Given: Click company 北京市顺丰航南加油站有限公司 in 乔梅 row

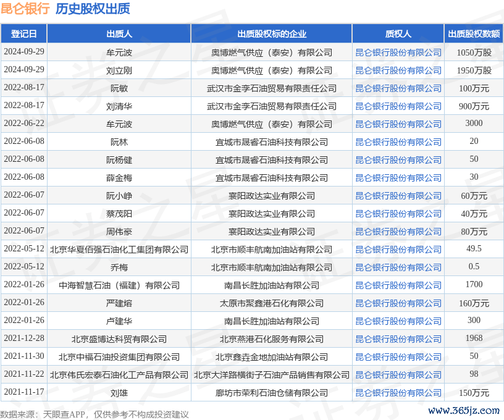Looking at the screenshot, I should (x=272, y=267).
